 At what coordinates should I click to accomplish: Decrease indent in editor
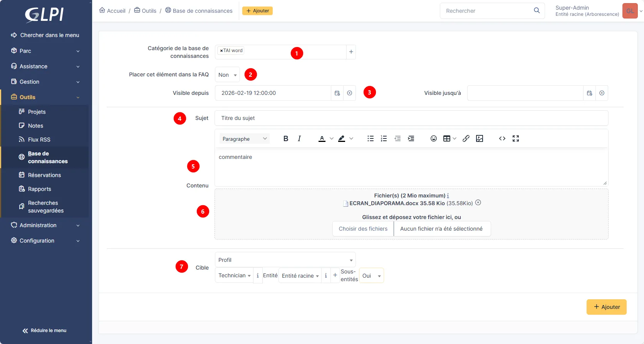[397, 138]
